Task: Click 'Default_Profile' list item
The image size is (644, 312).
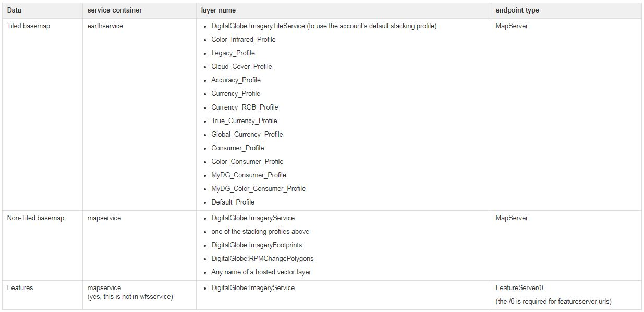Action: (x=233, y=202)
